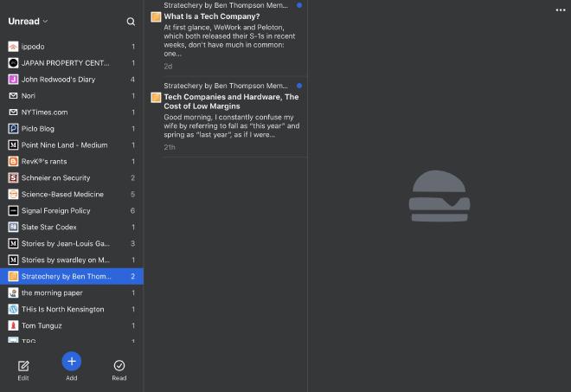Click Stories by swardley Medium icon
Image resolution: width=571 pixels, height=392 pixels.
pos(13,260)
